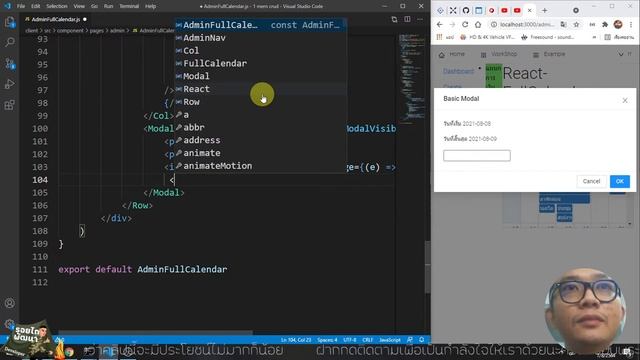Click the admin breadcrumb segment
The image size is (640, 360).
pyautogui.click(x=117, y=31)
